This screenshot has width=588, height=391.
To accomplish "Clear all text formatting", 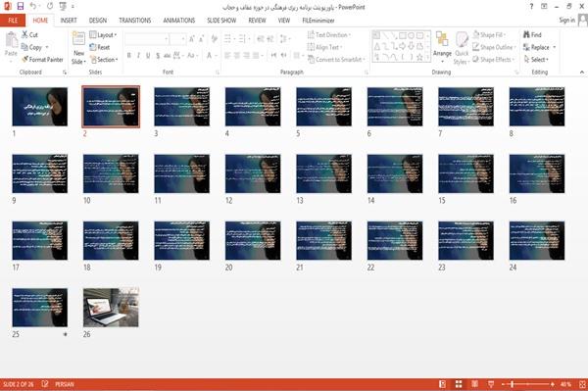I will coord(214,38).
